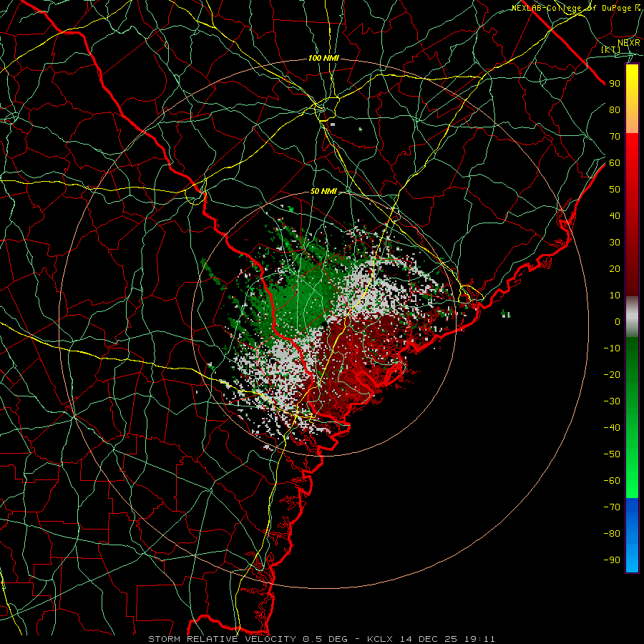Viewport: 644px width, 644px height.
Task: Select the -50 scale value
Action: [x=612, y=454]
